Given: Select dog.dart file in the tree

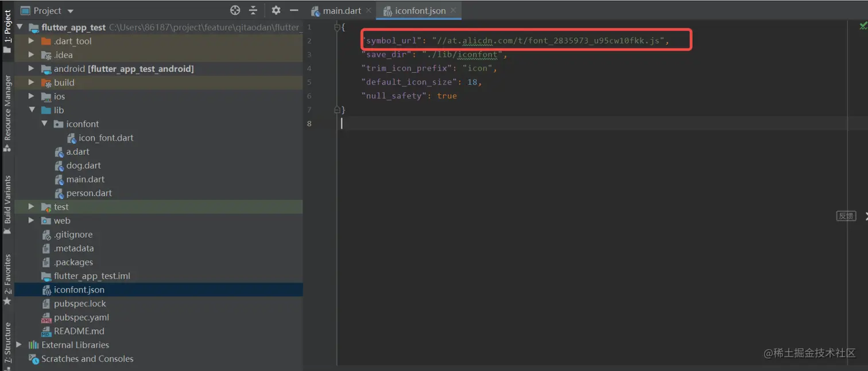Looking at the screenshot, I should point(83,165).
